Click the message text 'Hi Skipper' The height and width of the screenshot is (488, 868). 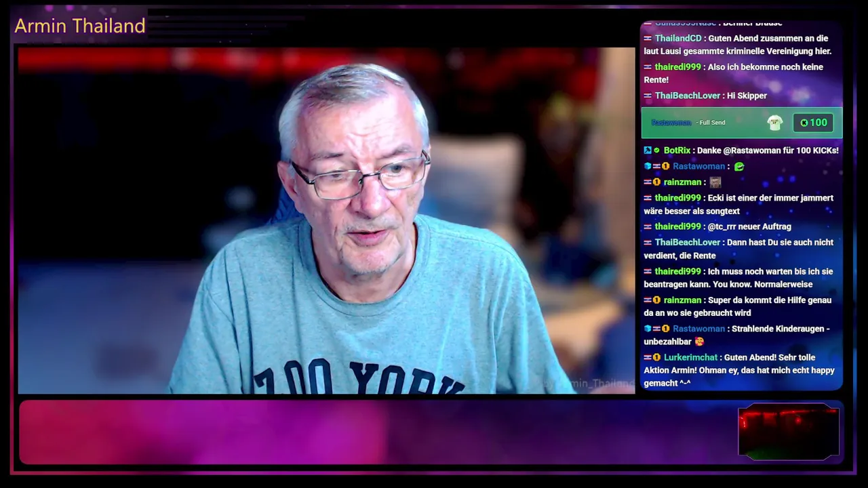coord(747,96)
